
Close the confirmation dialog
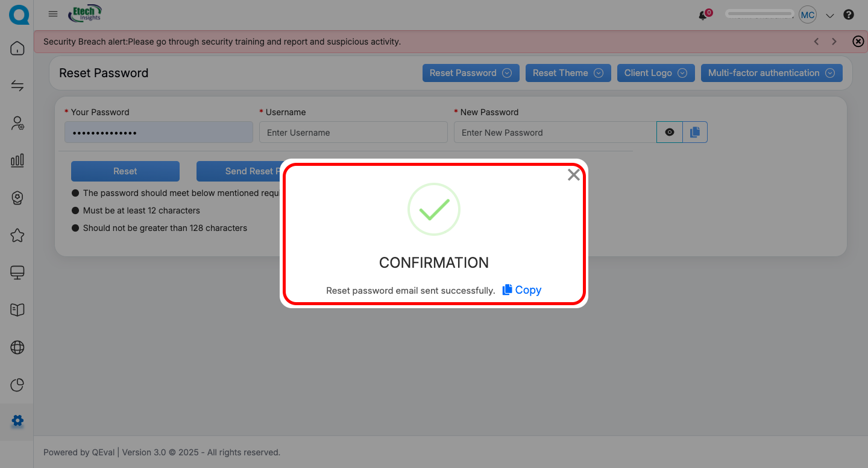[573, 175]
